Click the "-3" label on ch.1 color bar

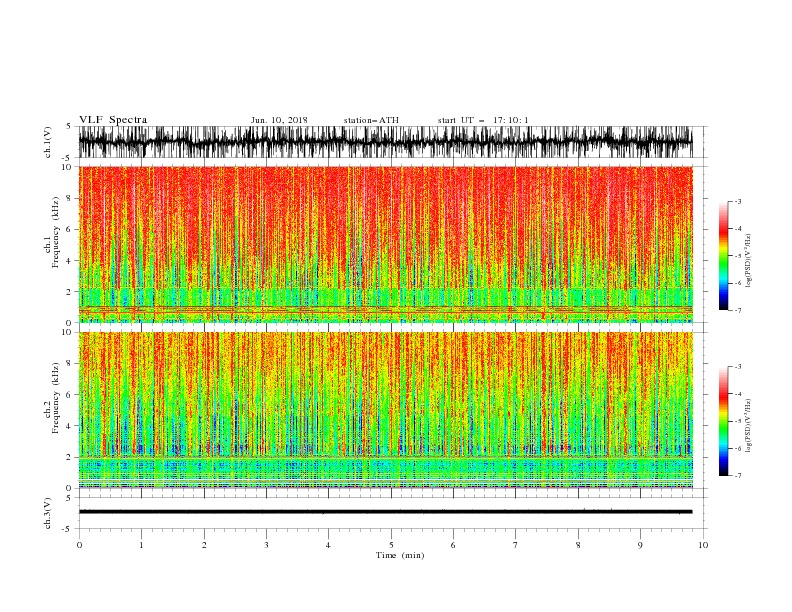tap(738, 201)
